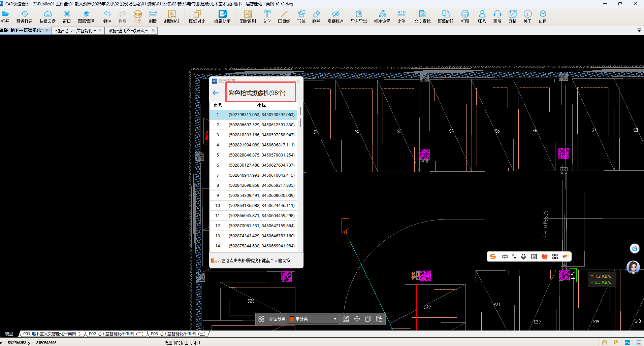Open the 文字查找 text search tool
644x346 pixels.
(x=422, y=16)
